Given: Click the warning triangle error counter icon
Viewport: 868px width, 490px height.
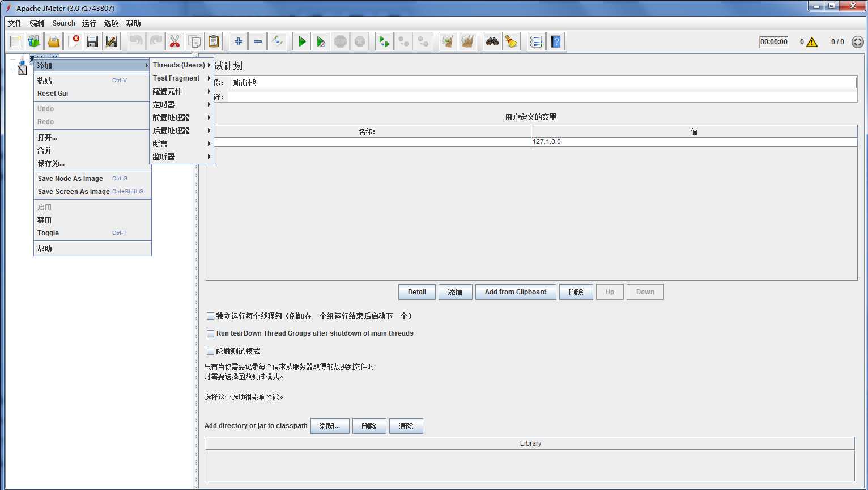Looking at the screenshot, I should point(812,42).
